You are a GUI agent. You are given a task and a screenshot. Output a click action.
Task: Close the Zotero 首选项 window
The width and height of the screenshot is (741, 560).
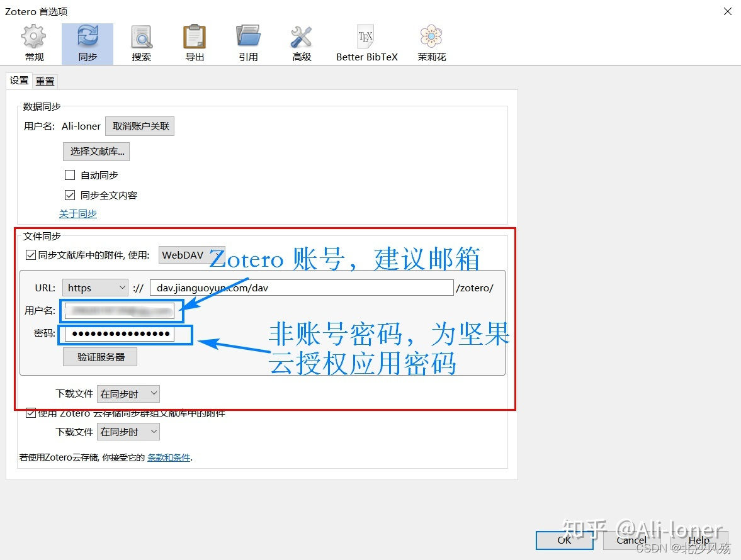coord(728,11)
